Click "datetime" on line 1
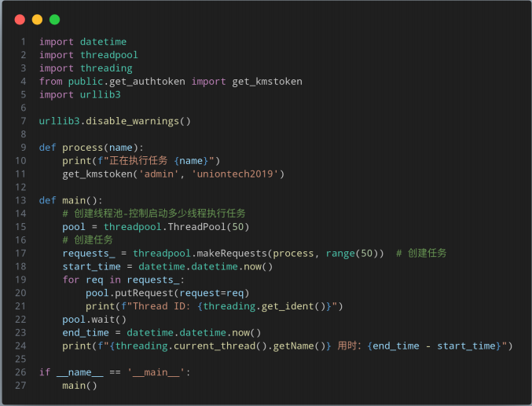532x406 pixels. 103,42
